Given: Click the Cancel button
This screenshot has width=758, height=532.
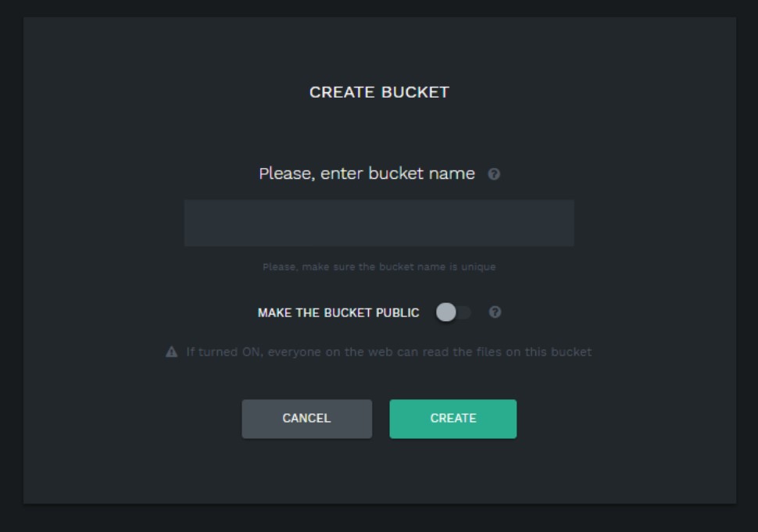Looking at the screenshot, I should point(306,419).
